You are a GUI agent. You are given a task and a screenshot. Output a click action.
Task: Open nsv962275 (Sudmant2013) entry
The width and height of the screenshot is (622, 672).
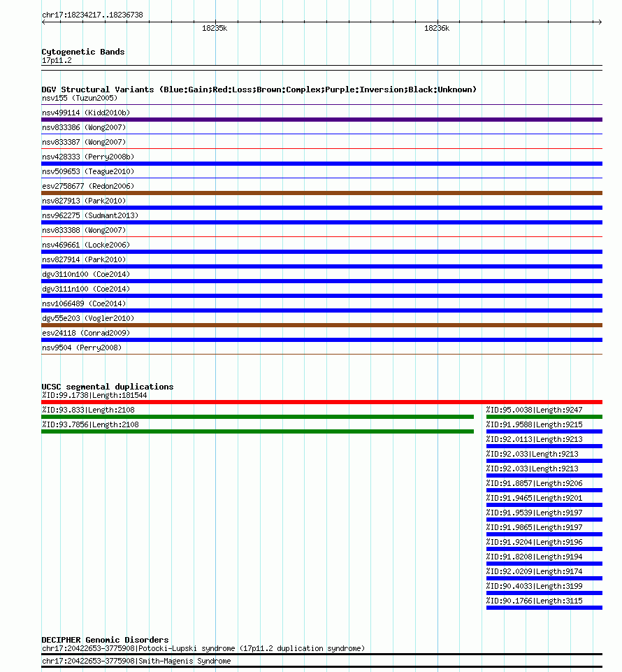click(x=90, y=215)
